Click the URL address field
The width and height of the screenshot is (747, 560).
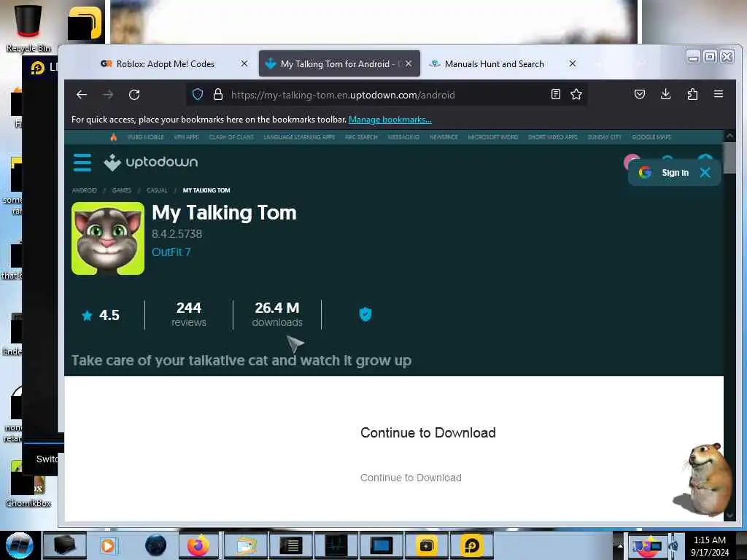pos(386,95)
